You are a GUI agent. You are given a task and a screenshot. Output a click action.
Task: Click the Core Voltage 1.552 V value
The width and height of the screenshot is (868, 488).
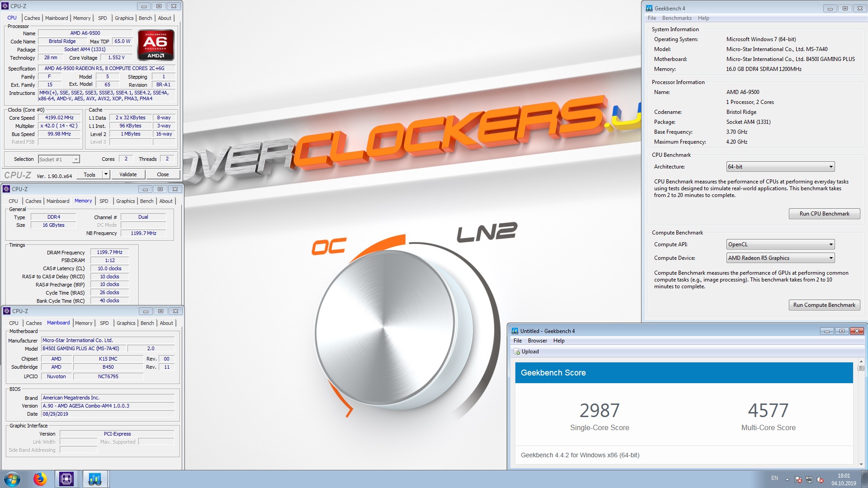[x=116, y=57]
